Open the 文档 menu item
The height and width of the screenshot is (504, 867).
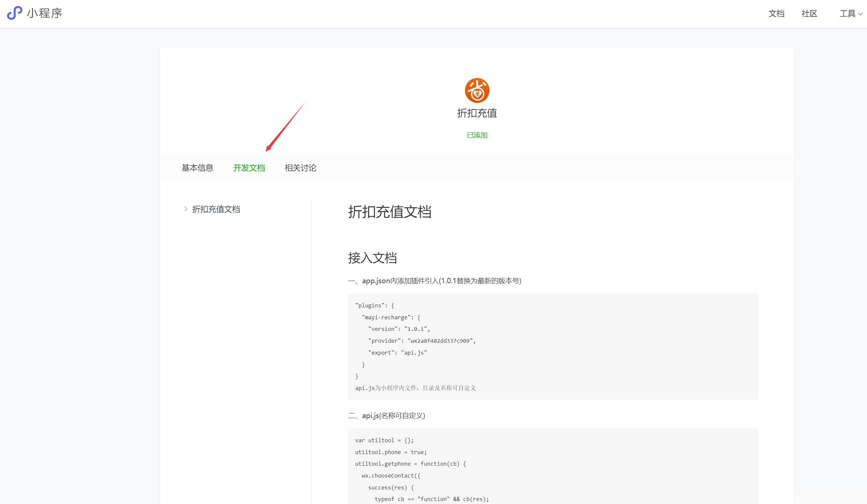tap(776, 14)
